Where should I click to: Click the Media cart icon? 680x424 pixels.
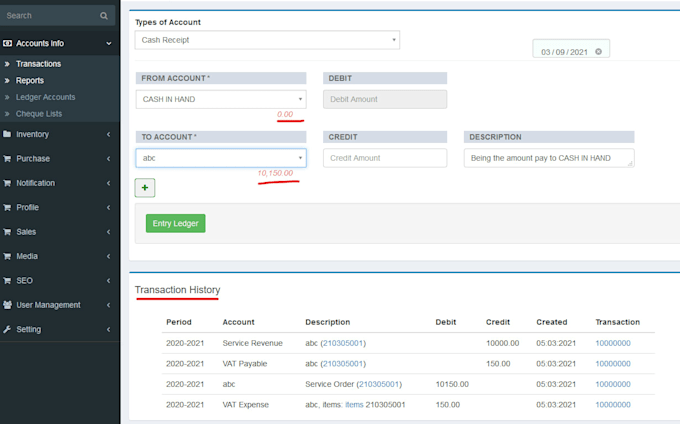(7, 256)
